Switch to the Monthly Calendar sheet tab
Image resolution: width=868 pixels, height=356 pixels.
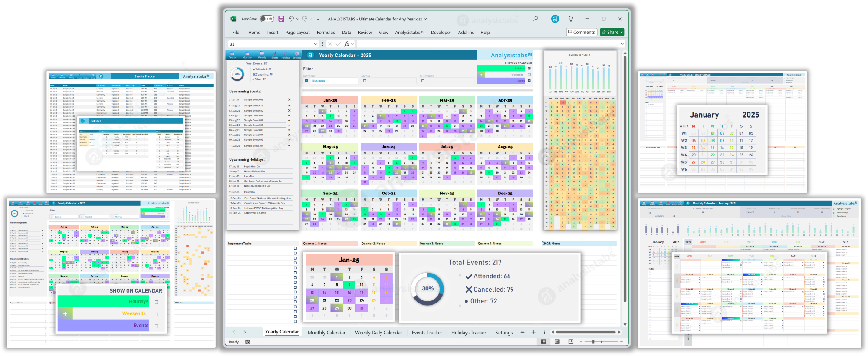point(326,333)
